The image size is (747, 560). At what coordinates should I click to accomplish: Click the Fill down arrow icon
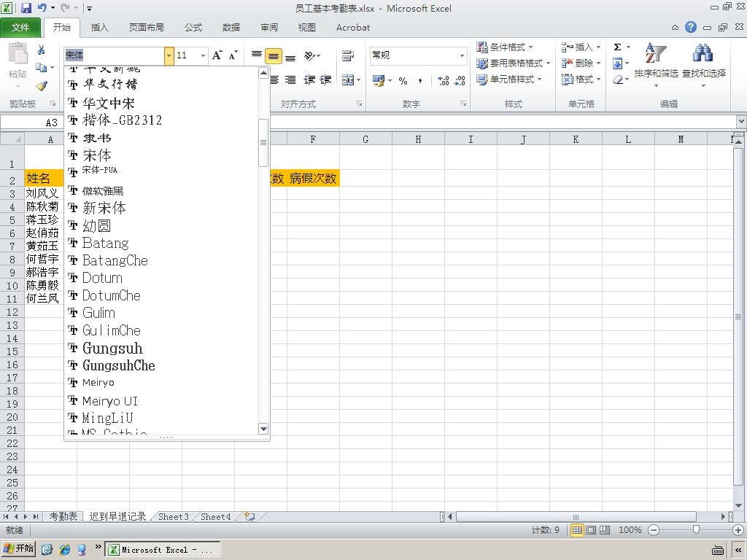pyautogui.click(x=617, y=63)
